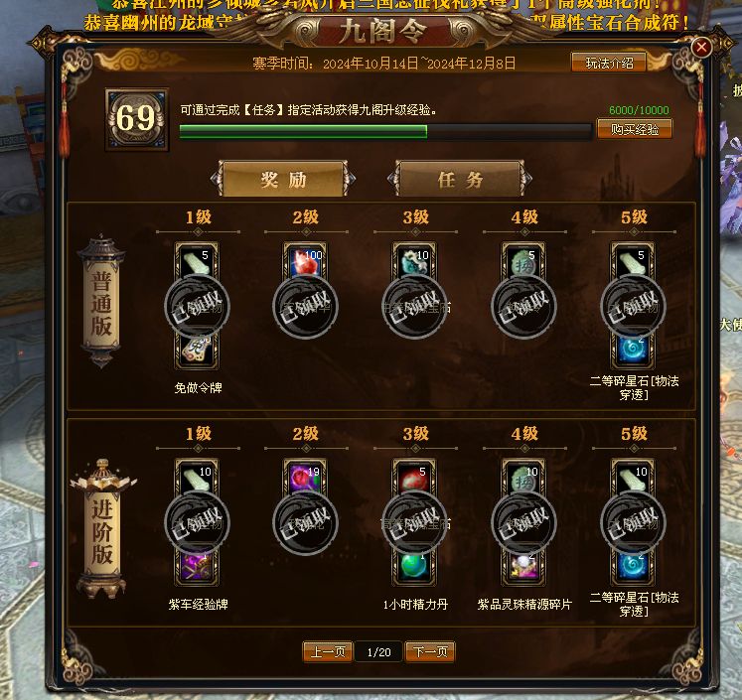Select the red item icon in 进阶版 level 3
The width and height of the screenshot is (742, 700).
[414, 478]
